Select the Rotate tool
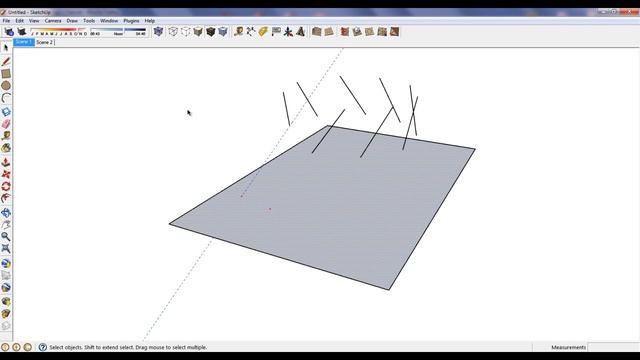 6,187
